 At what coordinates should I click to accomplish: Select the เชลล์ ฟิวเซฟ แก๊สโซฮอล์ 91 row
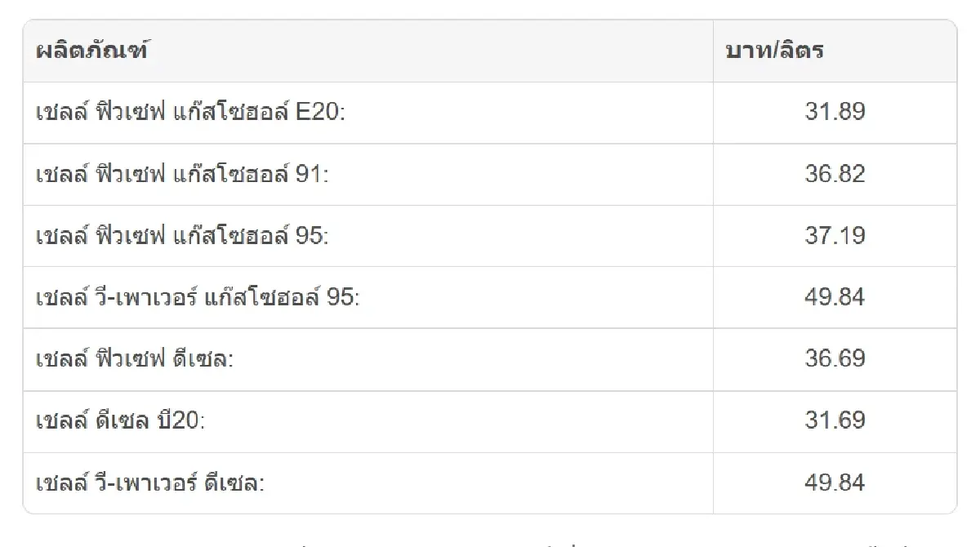click(490, 174)
